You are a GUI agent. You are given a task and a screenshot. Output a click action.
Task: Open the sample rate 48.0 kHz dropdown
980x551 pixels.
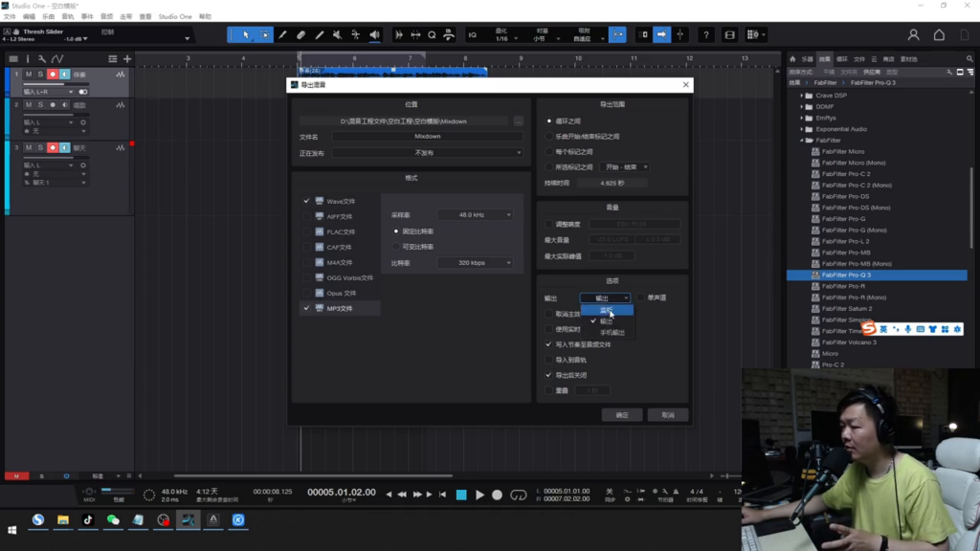pos(476,215)
